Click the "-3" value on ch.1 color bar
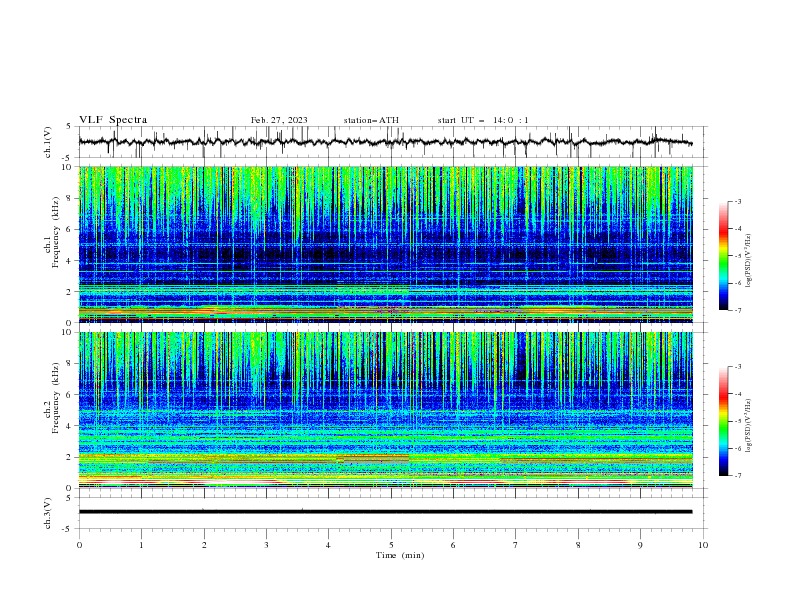Screen dimensions: 792x612 pyautogui.click(x=738, y=201)
